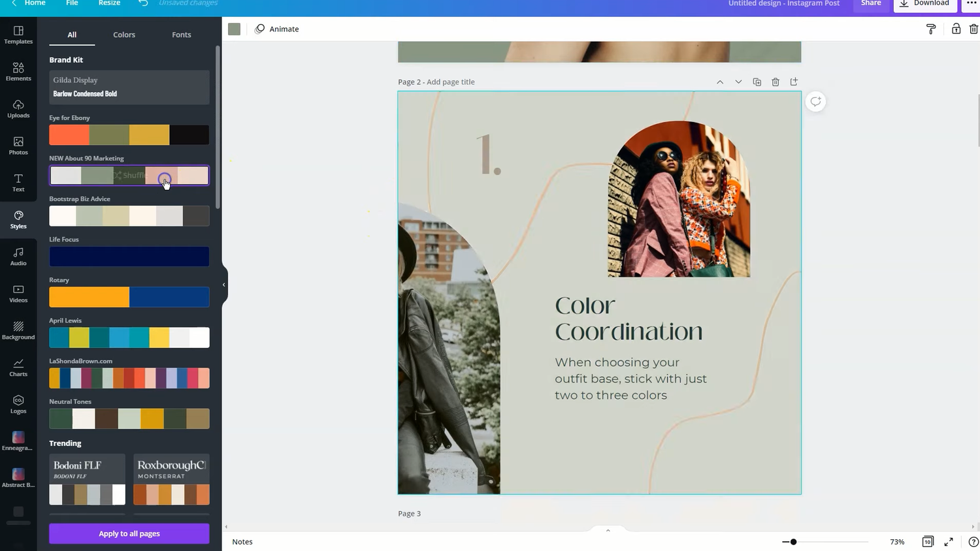Switch to the Colors tab
The width and height of the screenshot is (980, 551).
pyautogui.click(x=124, y=35)
